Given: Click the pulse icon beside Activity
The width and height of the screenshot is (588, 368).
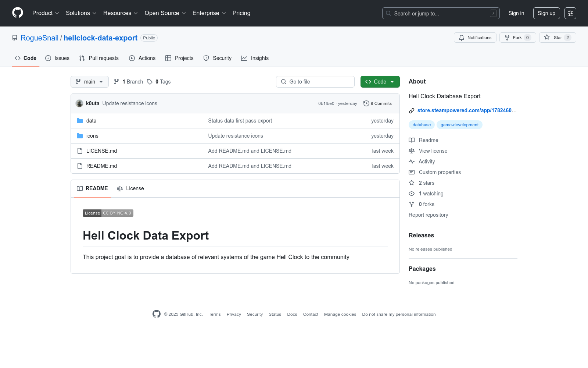Looking at the screenshot, I should tap(412, 162).
